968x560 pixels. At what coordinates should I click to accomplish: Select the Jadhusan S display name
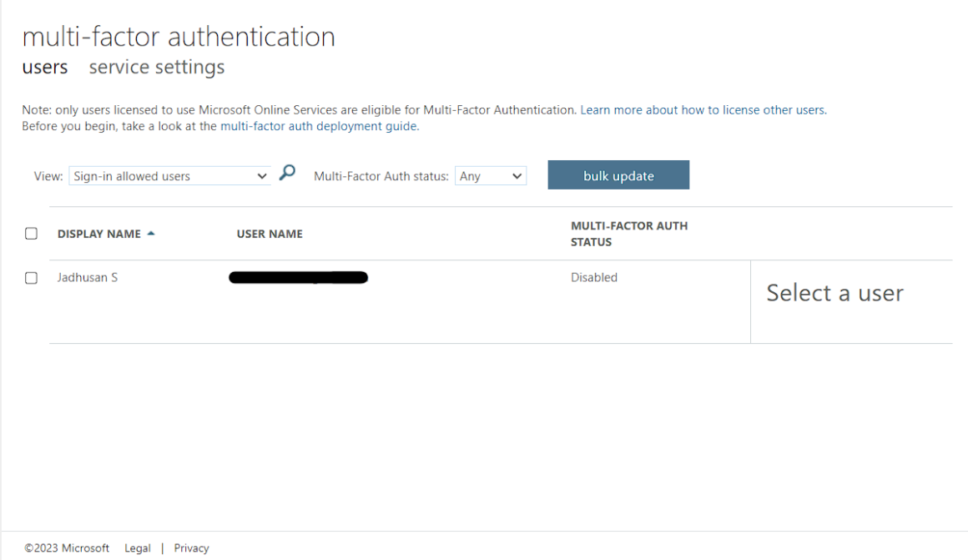(x=88, y=278)
